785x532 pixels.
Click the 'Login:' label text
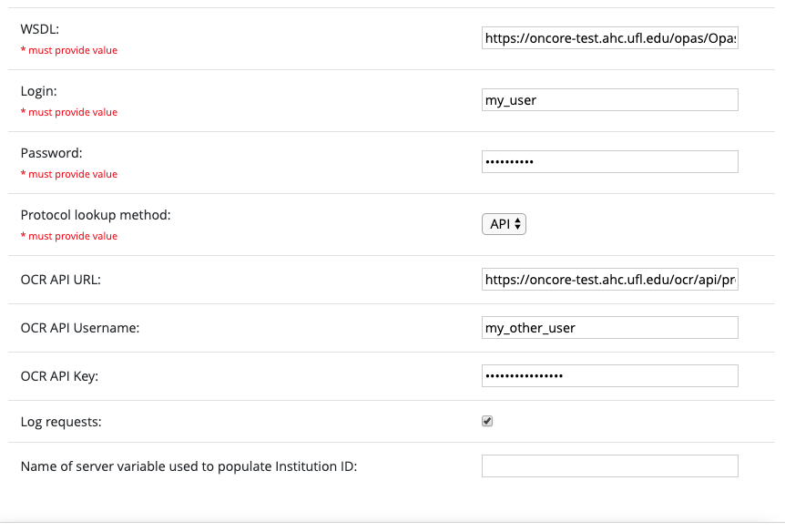(x=39, y=91)
